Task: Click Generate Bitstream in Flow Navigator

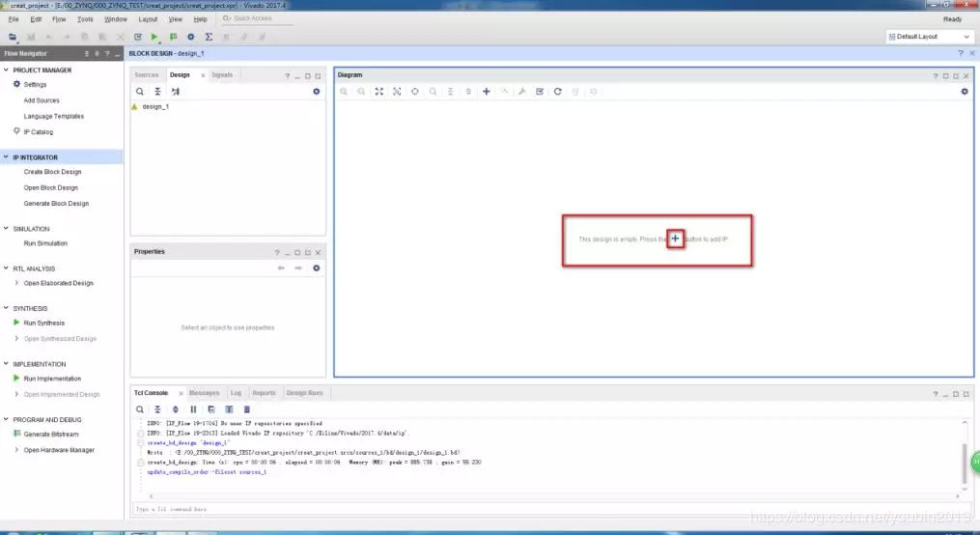Action: (51, 435)
